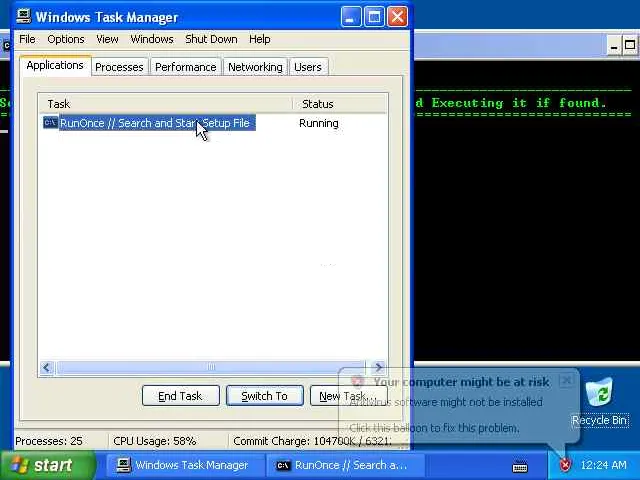Minimize the command prompt window behind
640x480 pixels.
[x=613, y=45]
